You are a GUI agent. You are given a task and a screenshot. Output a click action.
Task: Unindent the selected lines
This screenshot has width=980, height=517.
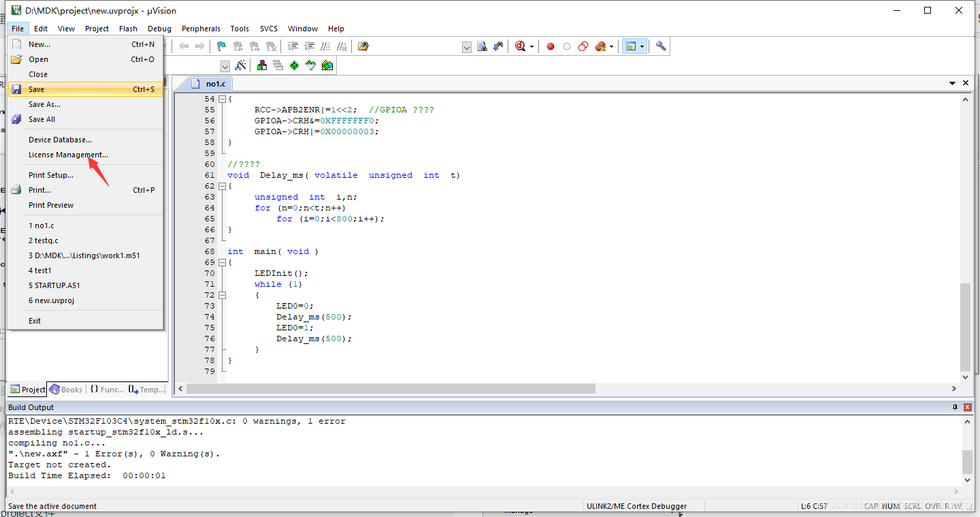pyautogui.click(x=309, y=46)
